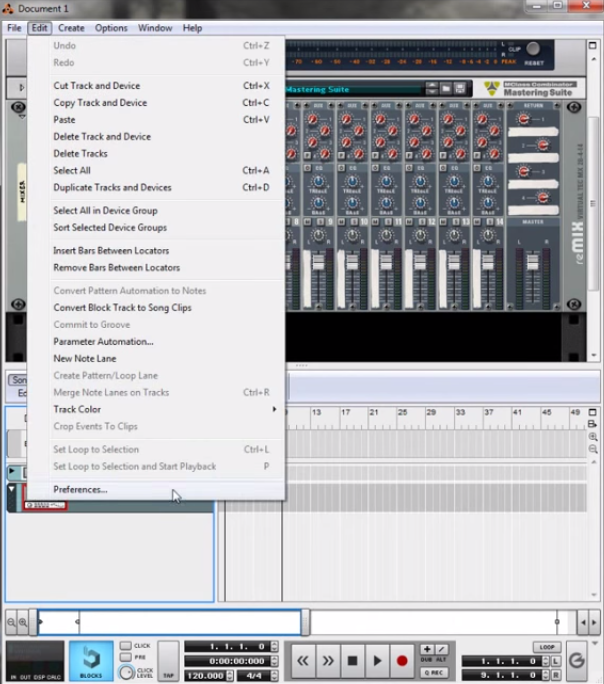Turn the Click Level knob
Screen dimensions: 604x684
126,673
